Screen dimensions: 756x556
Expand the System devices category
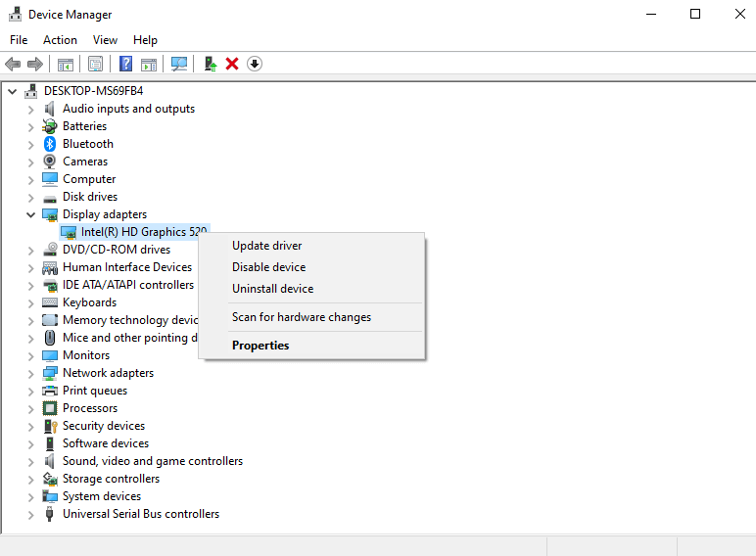pyautogui.click(x=31, y=497)
